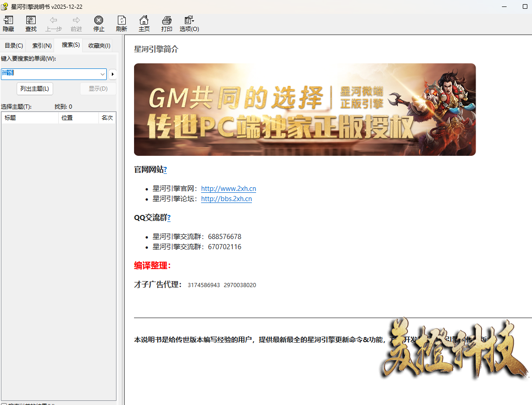Click the 列出主题(L) button
The height and width of the screenshot is (405, 532).
[x=35, y=89]
